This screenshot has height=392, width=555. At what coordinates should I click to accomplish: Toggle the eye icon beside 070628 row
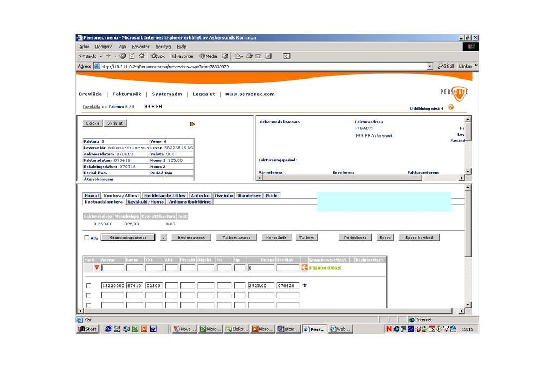pos(305,285)
